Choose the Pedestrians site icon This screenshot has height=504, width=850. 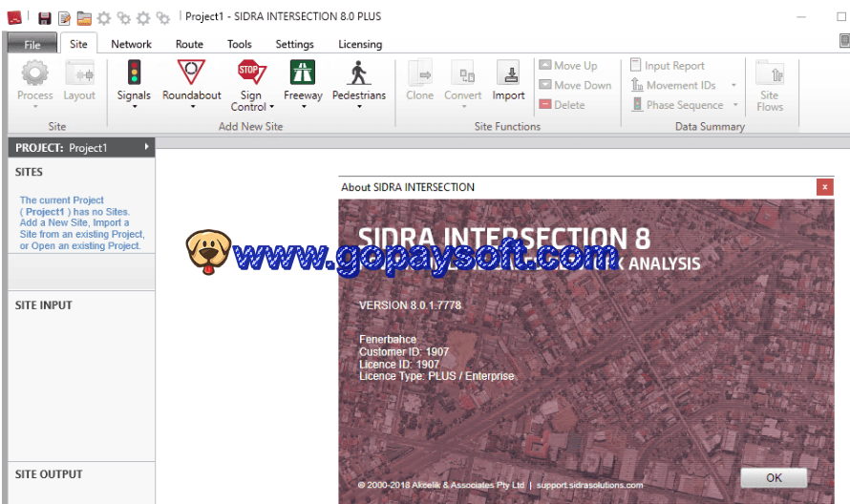pyautogui.click(x=359, y=73)
